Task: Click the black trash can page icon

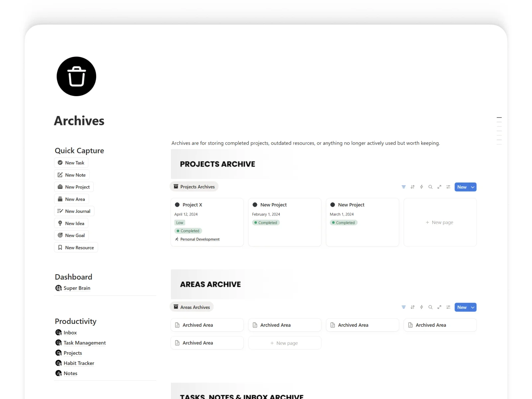Action: (76, 76)
